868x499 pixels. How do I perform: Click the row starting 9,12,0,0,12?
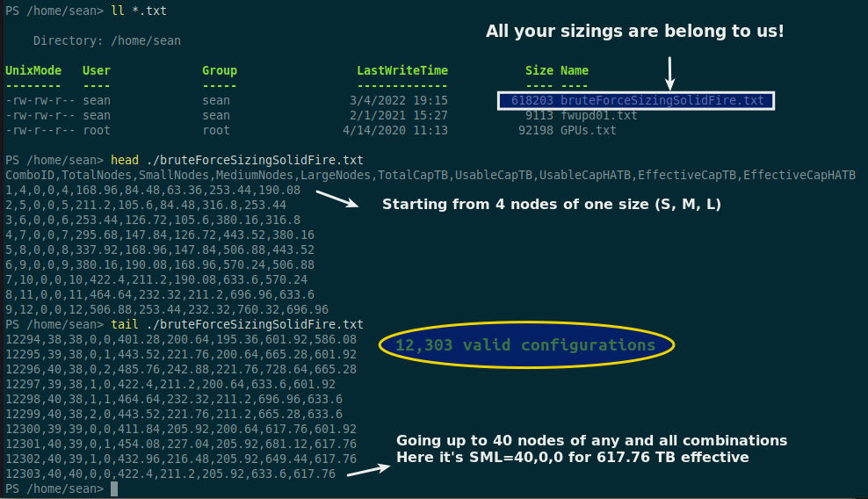167,309
